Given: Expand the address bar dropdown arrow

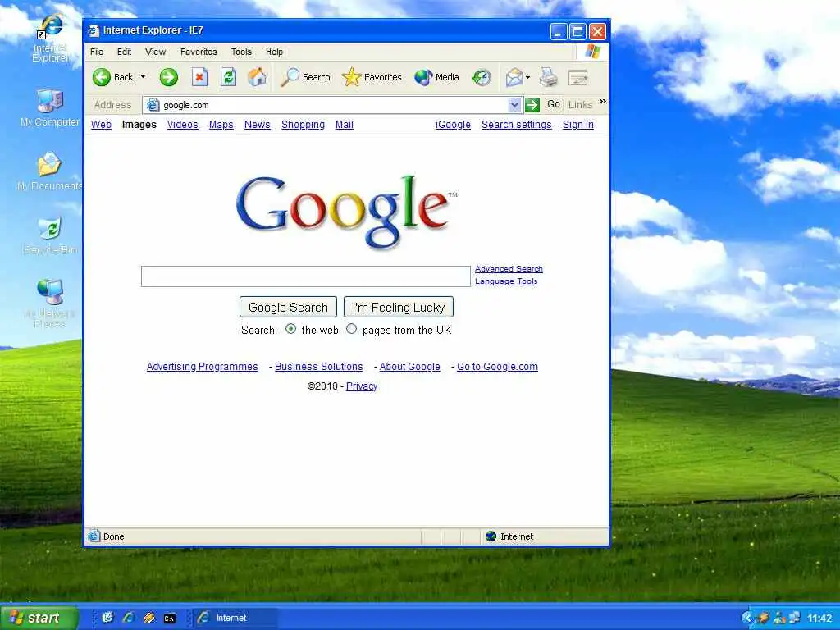Looking at the screenshot, I should click(x=514, y=105).
